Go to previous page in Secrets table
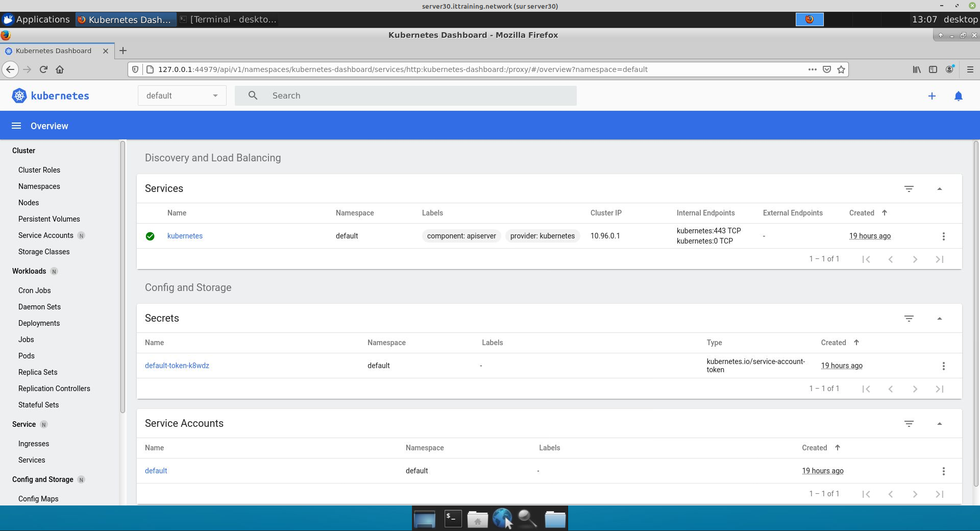 click(890, 389)
